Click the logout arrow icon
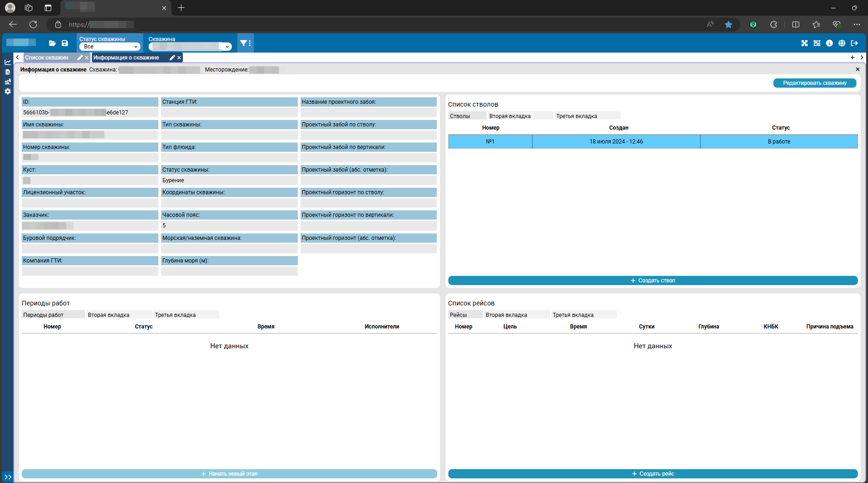This screenshot has height=483, width=868. [x=854, y=43]
